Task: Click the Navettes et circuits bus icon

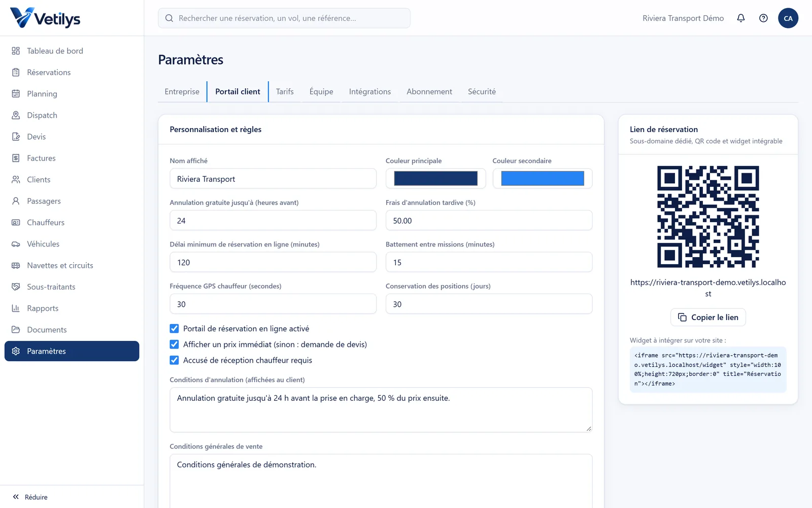Action: click(x=16, y=265)
